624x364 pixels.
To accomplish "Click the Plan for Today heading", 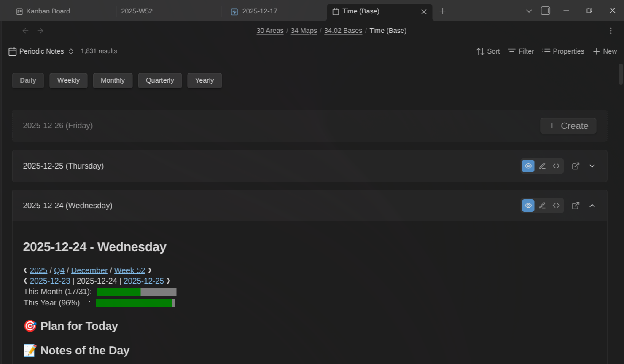I will (70, 326).
